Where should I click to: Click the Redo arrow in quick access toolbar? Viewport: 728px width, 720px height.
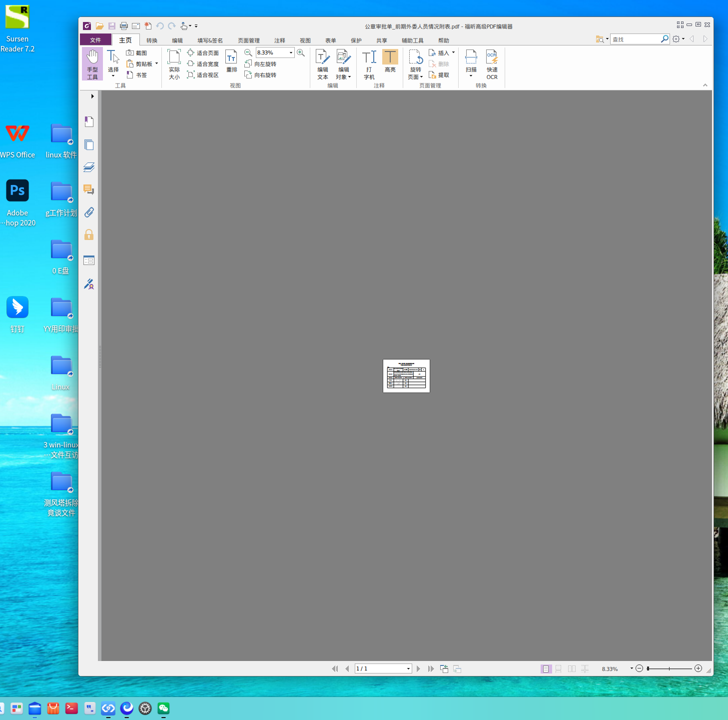click(x=172, y=26)
